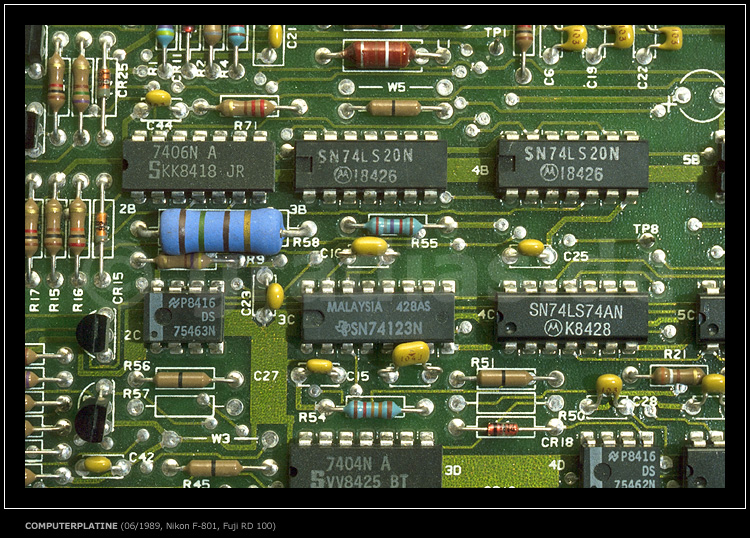Select the Malaysia SN74123N chip

[x=378, y=317]
